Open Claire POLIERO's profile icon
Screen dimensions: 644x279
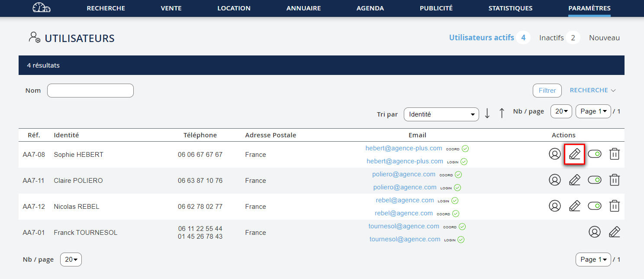(x=554, y=180)
